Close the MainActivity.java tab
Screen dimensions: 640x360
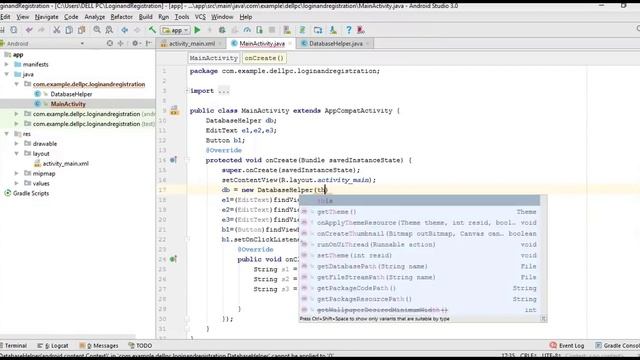(290, 44)
